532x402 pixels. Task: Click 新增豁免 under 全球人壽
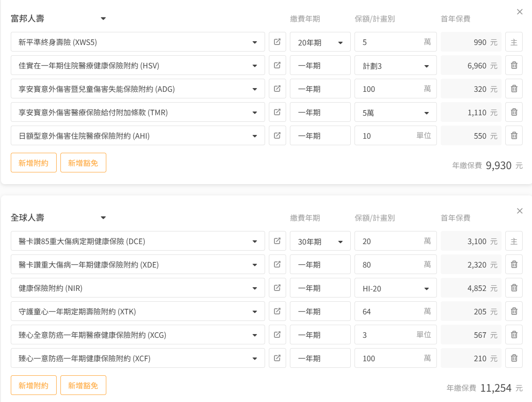tap(83, 385)
